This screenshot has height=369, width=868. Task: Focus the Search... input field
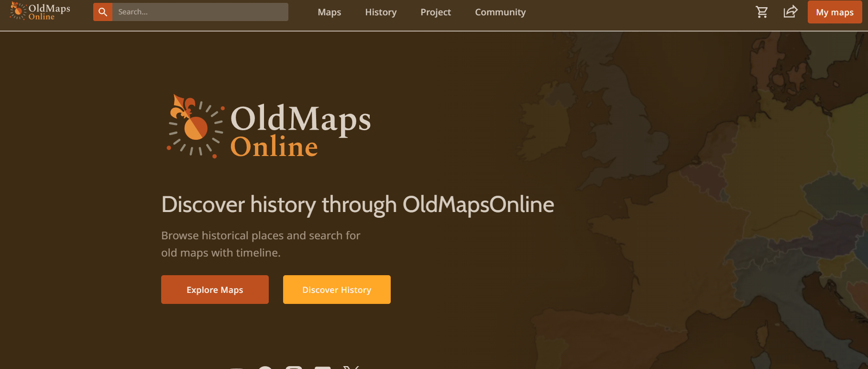point(200,12)
